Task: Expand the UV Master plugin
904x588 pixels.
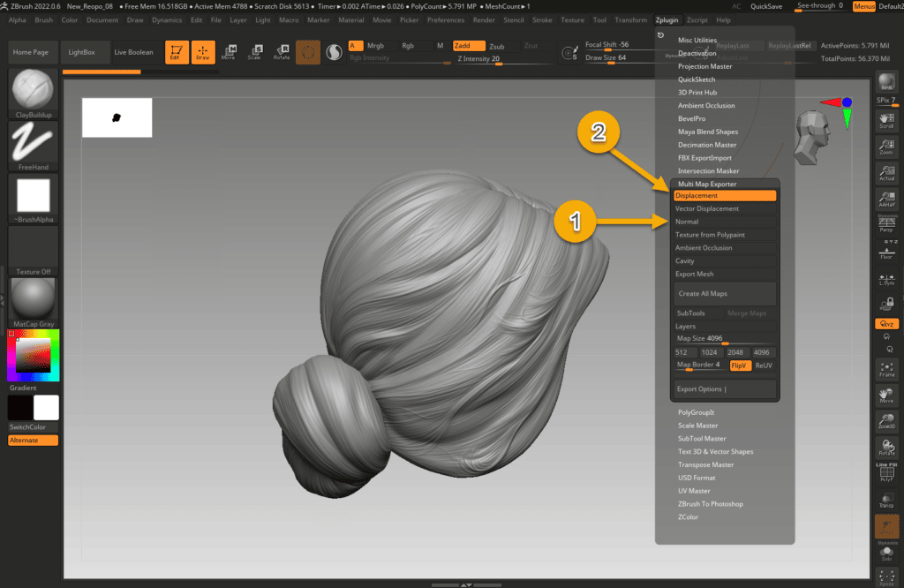Action: click(694, 491)
